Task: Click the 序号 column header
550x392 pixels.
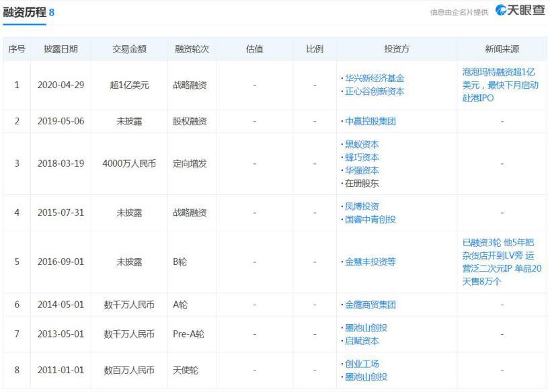Action: point(17,49)
